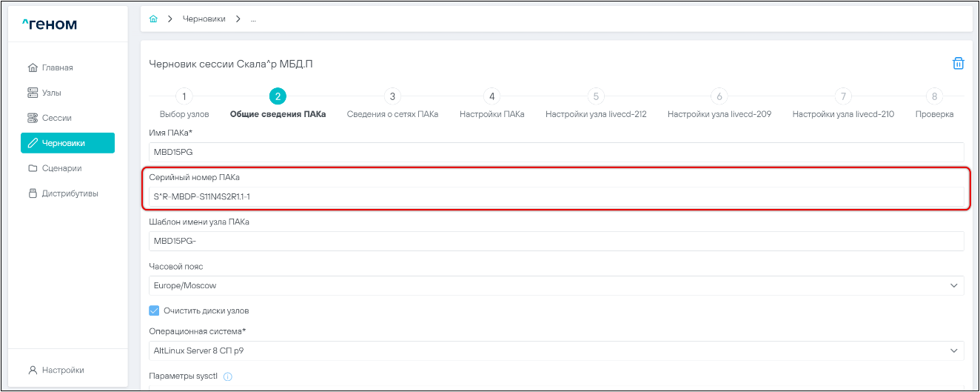Click the Черновики breadcrumb link
Image resolution: width=980 pixels, height=392 pixels.
point(204,19)
